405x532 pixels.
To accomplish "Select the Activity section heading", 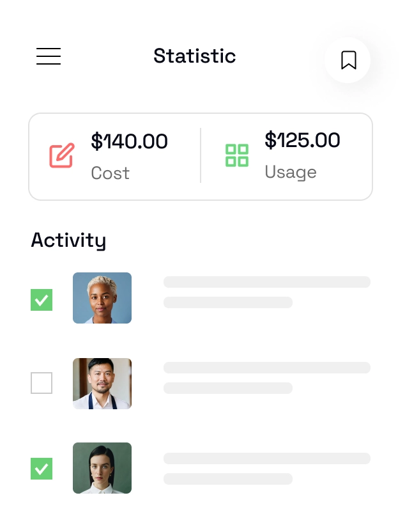I will point(68,240).
